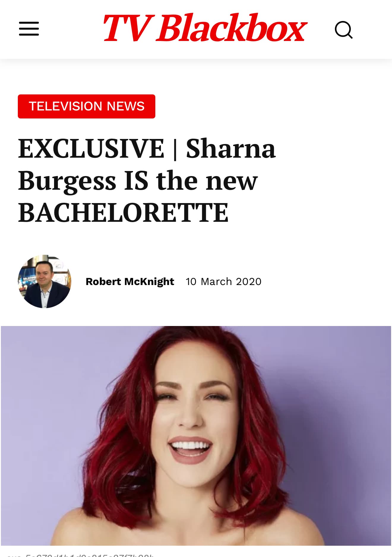
Task: Click the word BACHELORETTE in the headline
Action: pos(123,212)
